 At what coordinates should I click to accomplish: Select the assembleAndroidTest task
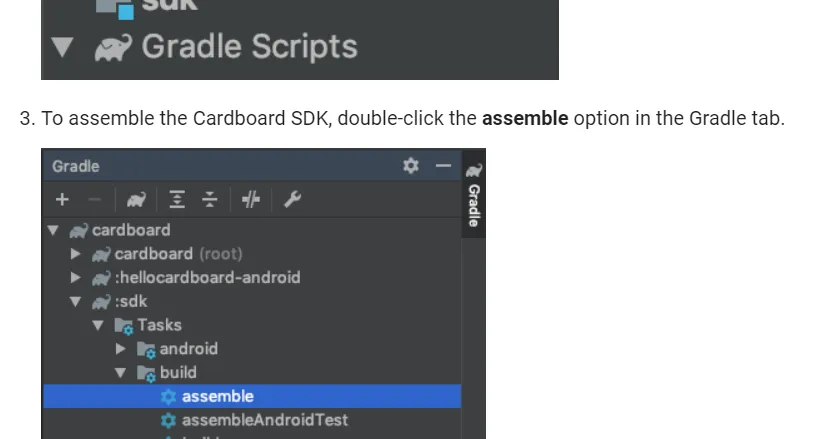pyautogui.click(x=264, y=420)
